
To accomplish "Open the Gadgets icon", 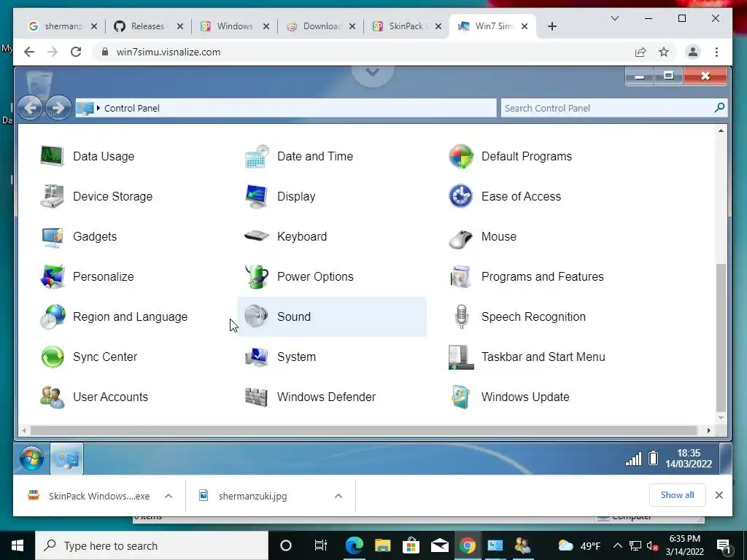I will (x=52, y=237).
